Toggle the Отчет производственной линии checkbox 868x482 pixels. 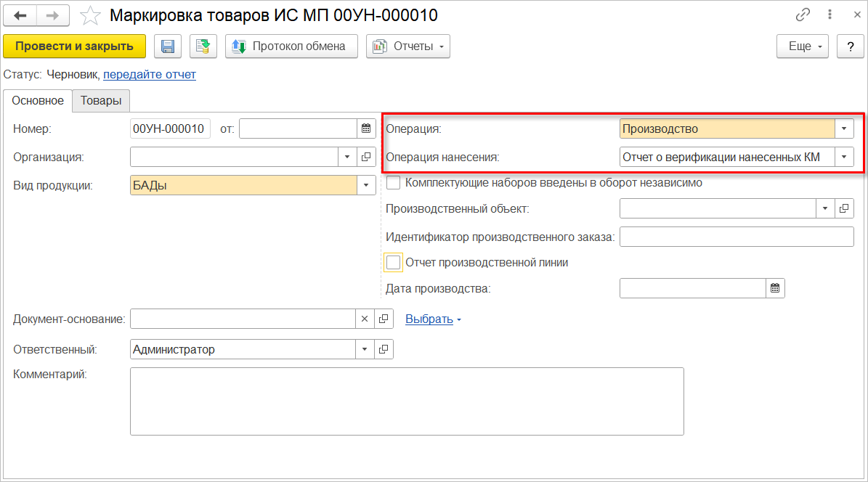tap(394, 262)
